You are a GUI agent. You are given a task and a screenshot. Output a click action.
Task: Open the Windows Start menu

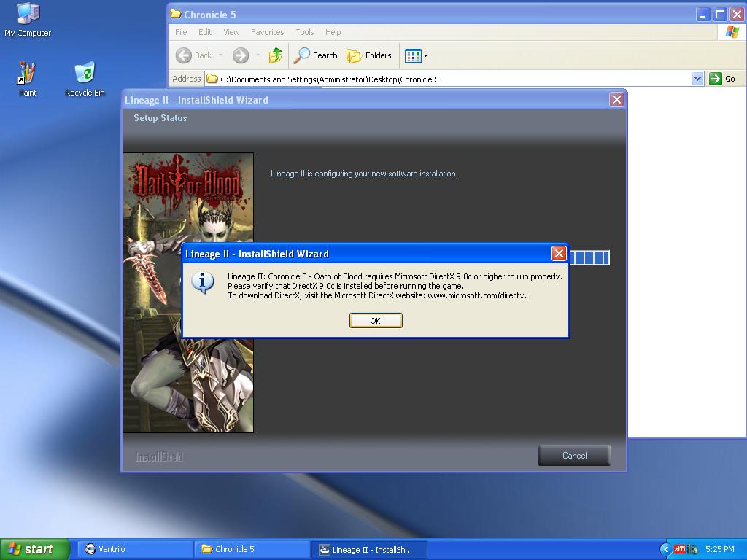(x=35, y=550)
